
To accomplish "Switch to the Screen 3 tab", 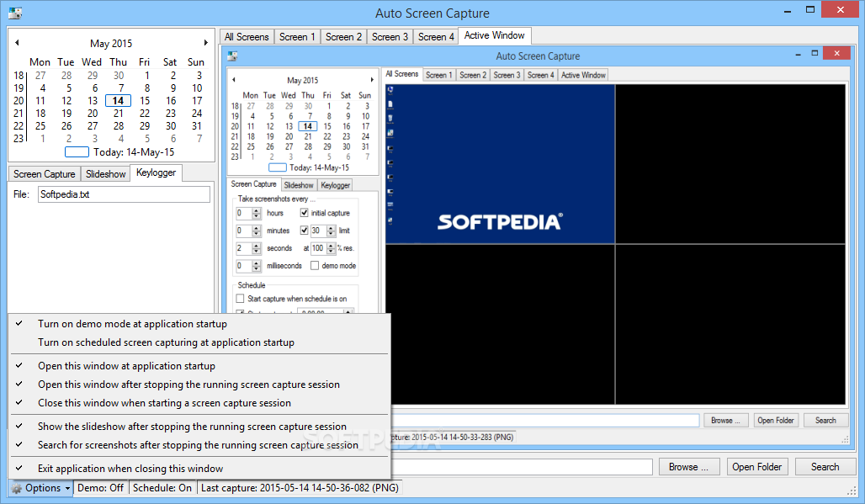I will (390, 36).
